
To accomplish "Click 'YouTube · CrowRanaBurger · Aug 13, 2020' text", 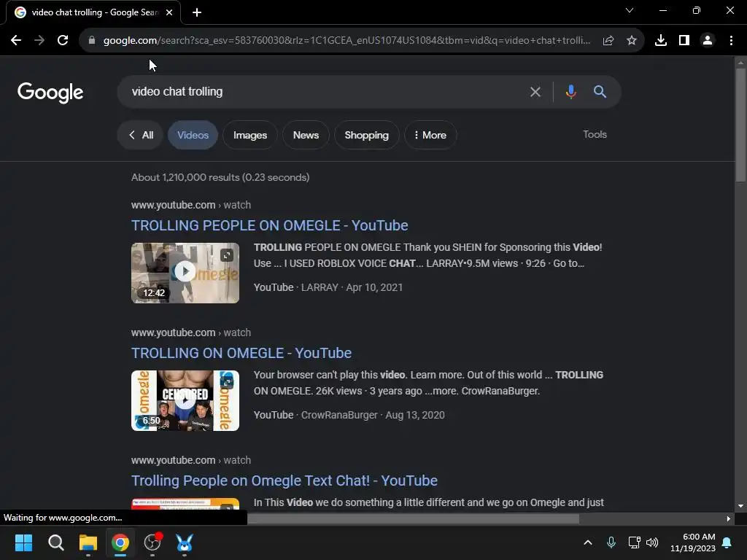I will (x=349, y=415).
